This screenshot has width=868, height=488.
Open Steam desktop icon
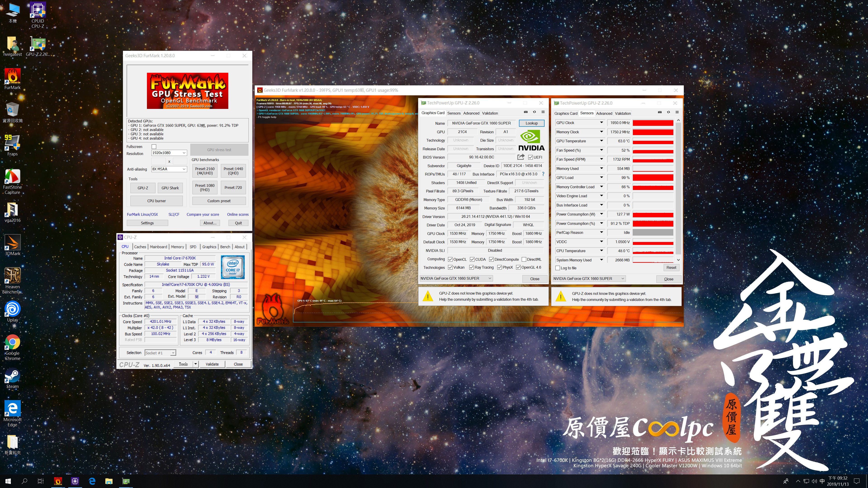pyautogui.click(x=12, y=378)
